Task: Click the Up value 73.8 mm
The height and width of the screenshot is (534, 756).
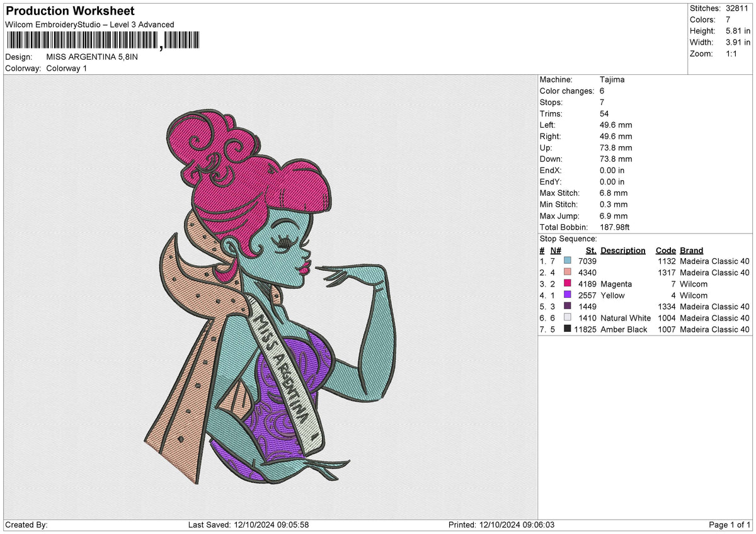Action: point(616,148)
